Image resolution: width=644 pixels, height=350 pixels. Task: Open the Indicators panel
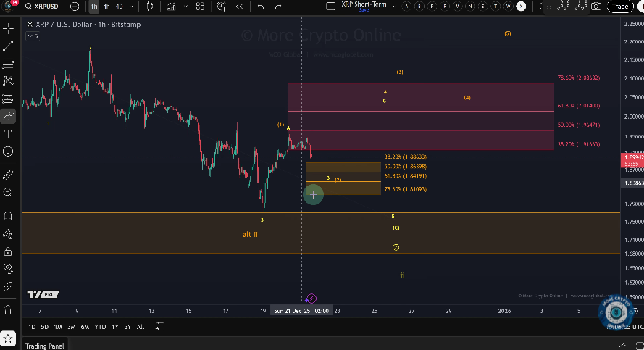click(171, 7)
